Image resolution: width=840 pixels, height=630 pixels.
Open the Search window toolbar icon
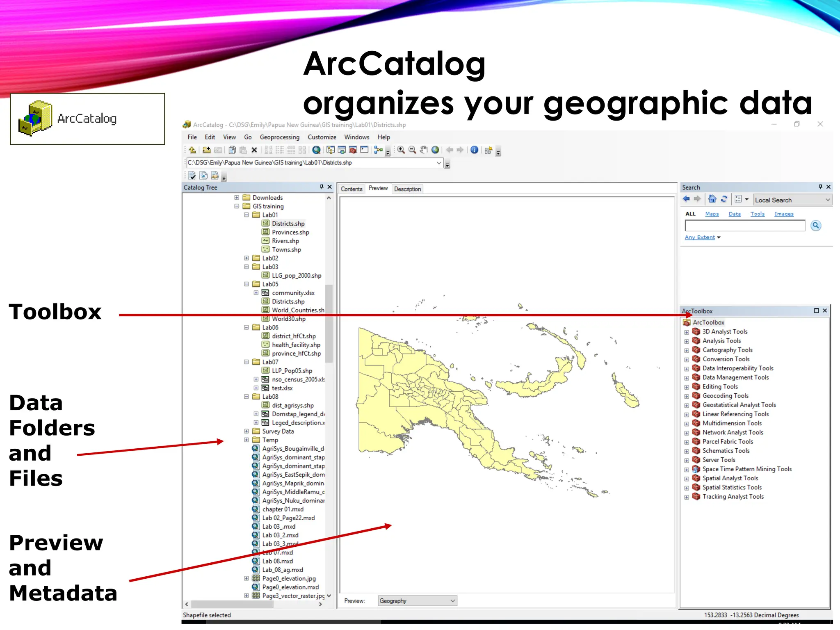coord(342,150)
